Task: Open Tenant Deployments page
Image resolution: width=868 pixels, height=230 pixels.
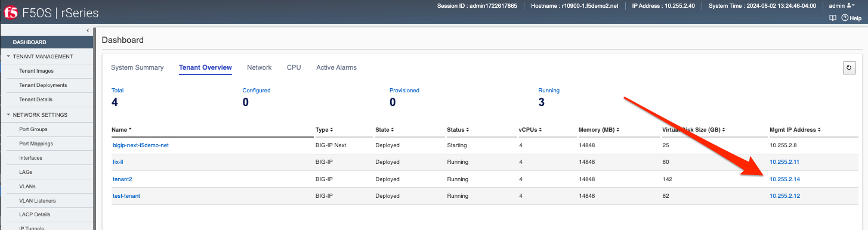Action: pos(43,85)
